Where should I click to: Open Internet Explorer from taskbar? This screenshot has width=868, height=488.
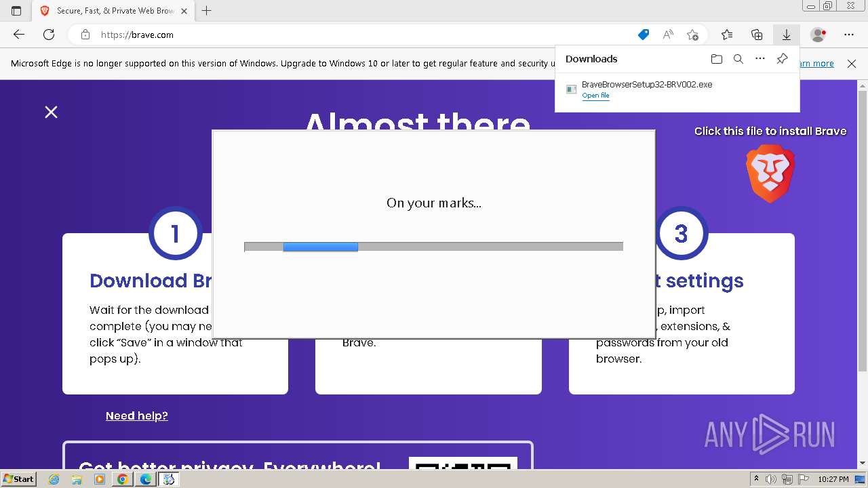click(54, 479)
